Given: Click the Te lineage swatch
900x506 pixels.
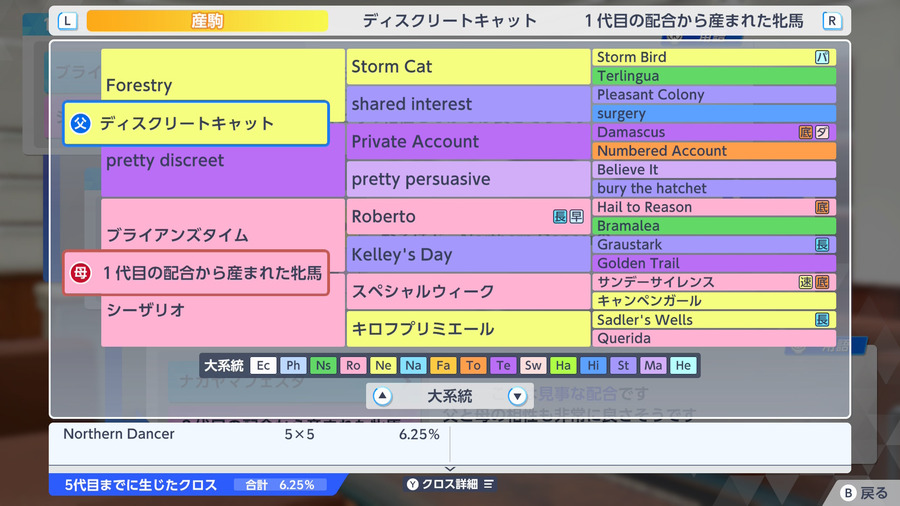Looking at the screenshot, I should coord(503,365).
